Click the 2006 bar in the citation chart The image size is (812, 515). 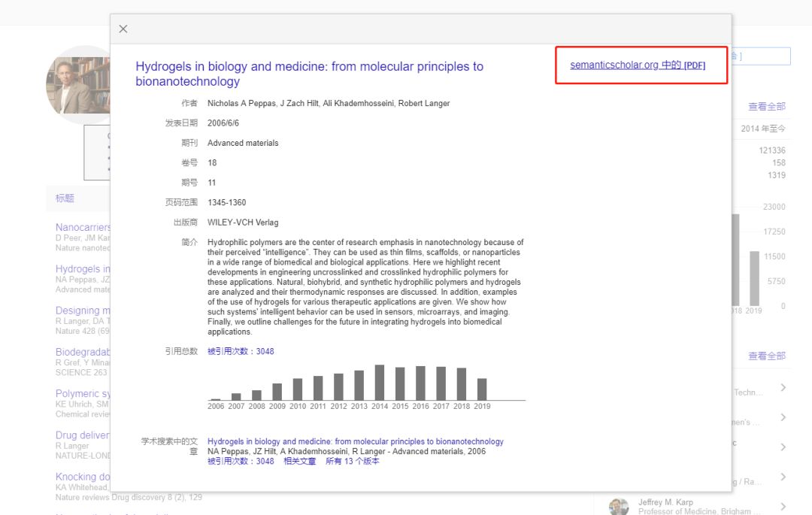pyautogui.click(x=216, y=398)
